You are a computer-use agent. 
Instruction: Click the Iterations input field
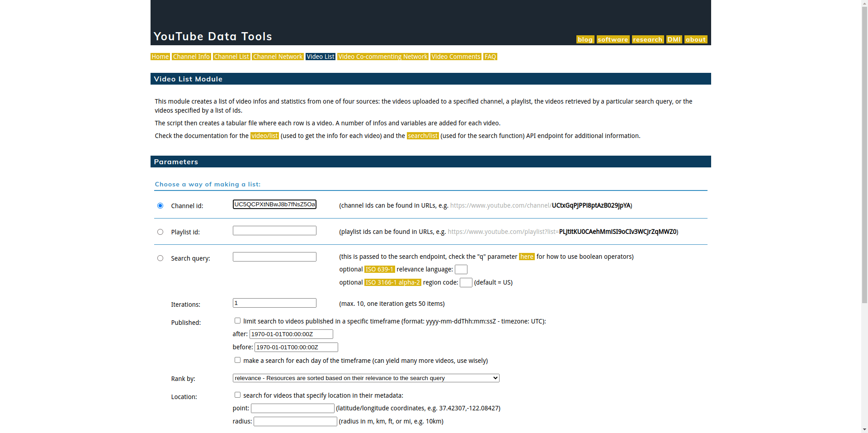point(274,303)
